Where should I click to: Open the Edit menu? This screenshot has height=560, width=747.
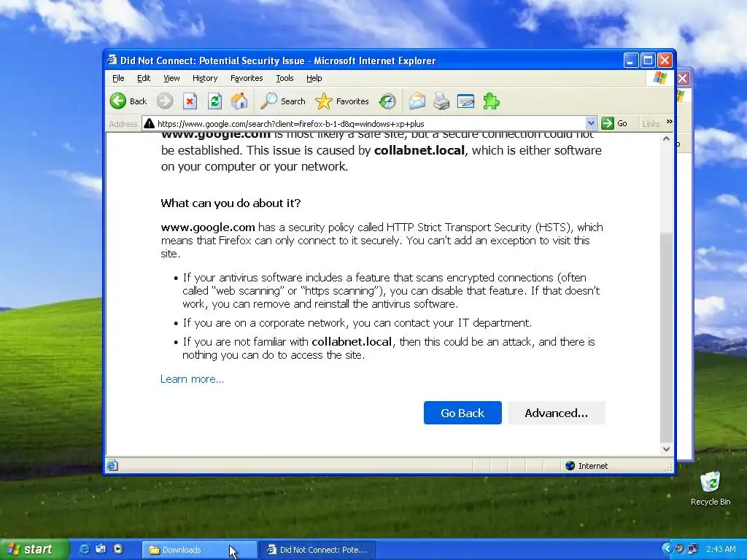pos(144,78)
